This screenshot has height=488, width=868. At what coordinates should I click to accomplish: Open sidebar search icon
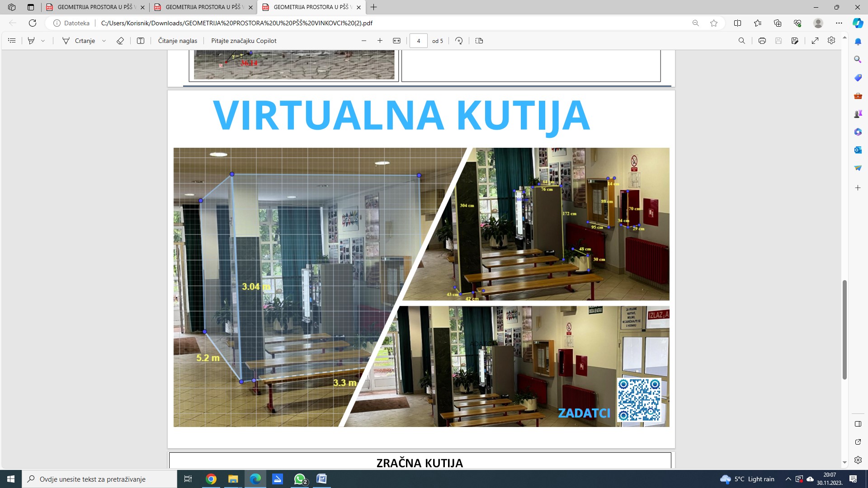coord(858,60)
